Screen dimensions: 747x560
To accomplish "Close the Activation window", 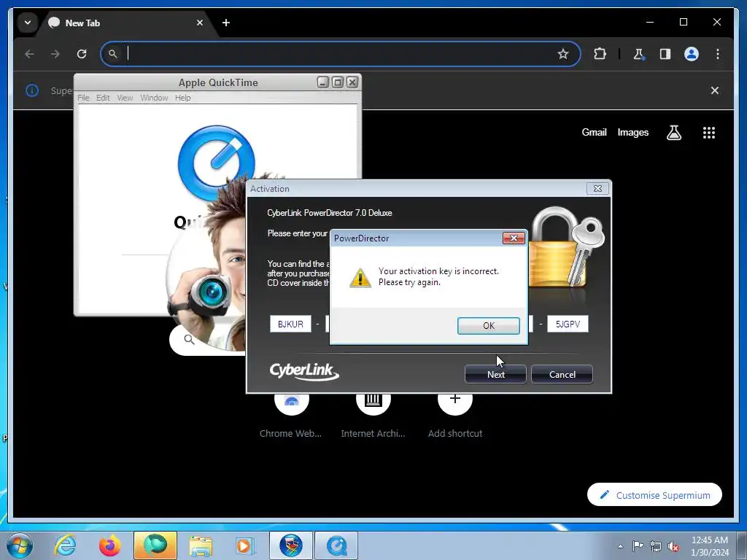I will click(597, 189).
